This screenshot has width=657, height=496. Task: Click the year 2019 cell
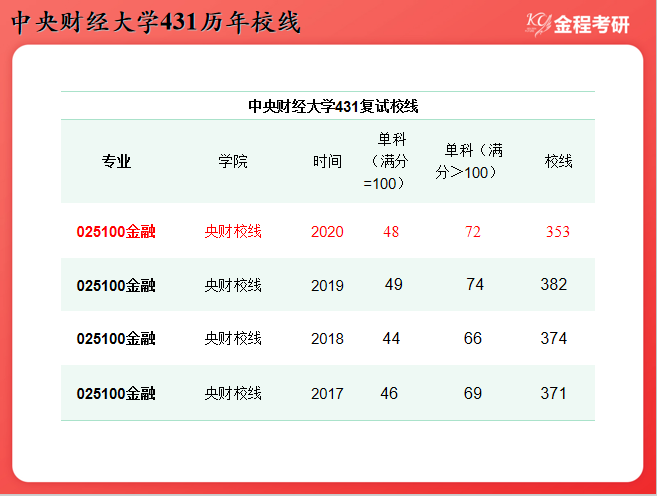[x=327, y=286]
